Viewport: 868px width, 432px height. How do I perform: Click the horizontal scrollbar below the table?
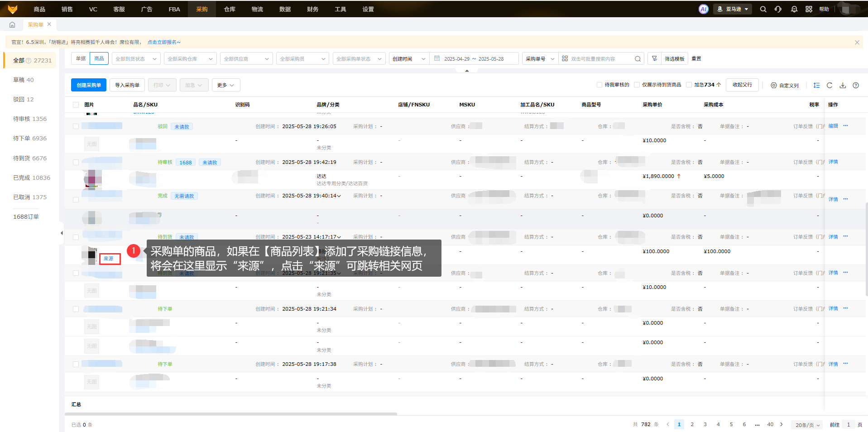[231, 414]
